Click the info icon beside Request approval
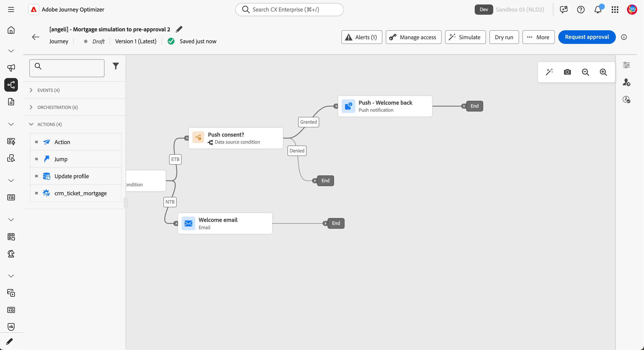The height and width of the screenshot is (350, 644). click(x=624, y=37)
